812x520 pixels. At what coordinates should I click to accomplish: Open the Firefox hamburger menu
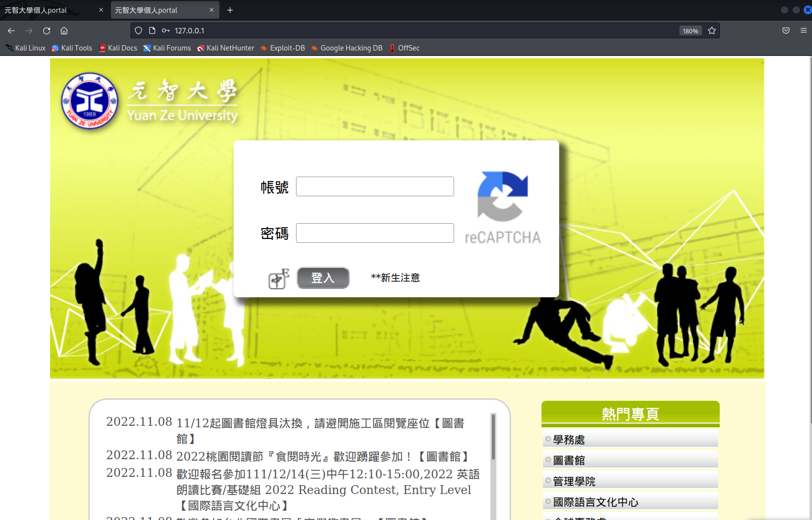[x=804, y=30]
